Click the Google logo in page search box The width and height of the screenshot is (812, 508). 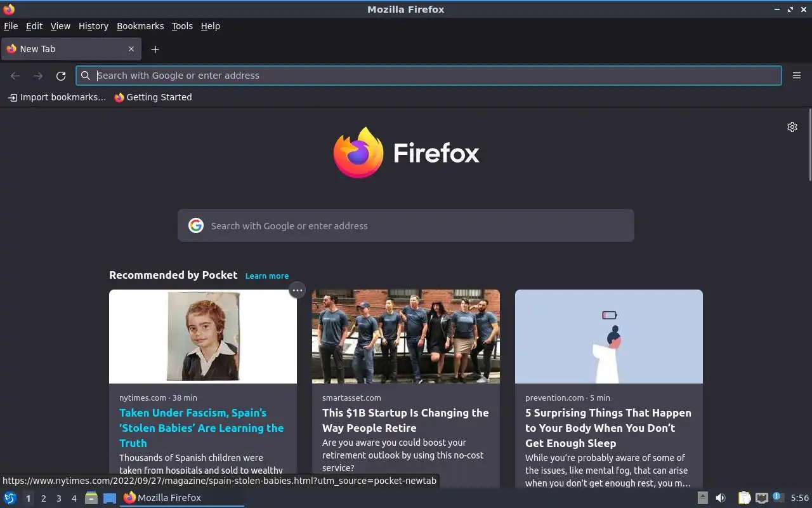pos(196,225)
